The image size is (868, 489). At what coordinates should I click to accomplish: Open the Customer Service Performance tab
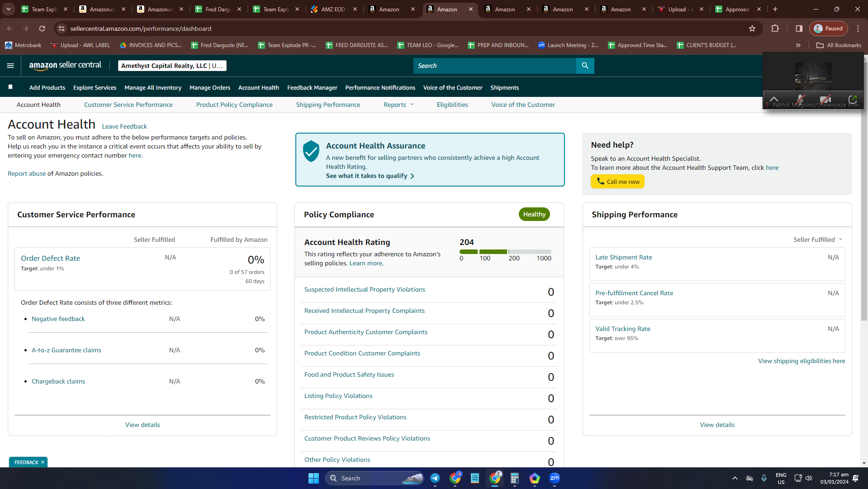(x=128, y=105)
